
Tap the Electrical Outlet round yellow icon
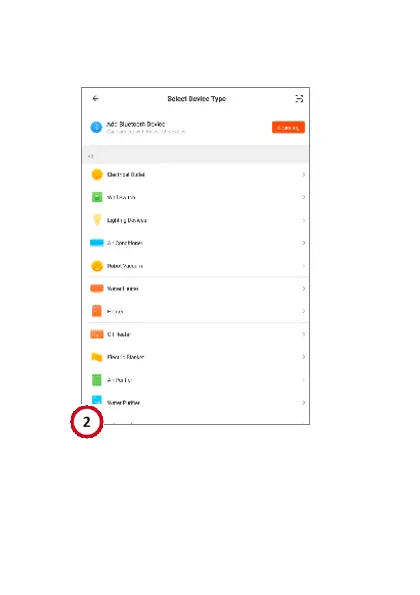coord(97,175)
